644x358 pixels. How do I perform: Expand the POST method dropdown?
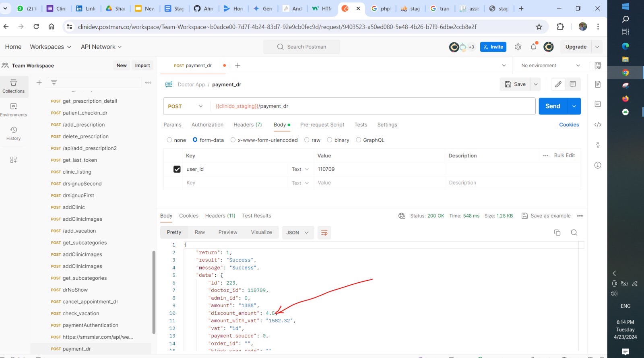click(x=186, y=106)
